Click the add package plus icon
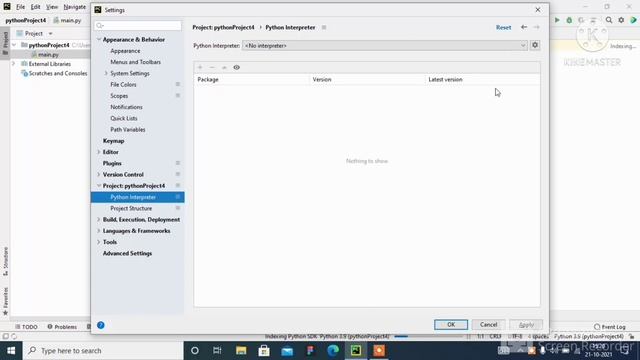640x360 pixels. coord(200,67)
